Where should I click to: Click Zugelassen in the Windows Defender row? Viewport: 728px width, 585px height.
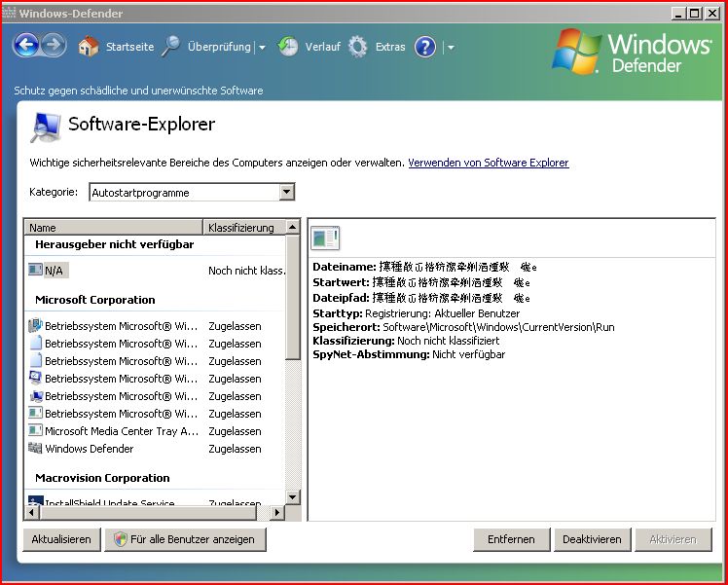point(235,449)
